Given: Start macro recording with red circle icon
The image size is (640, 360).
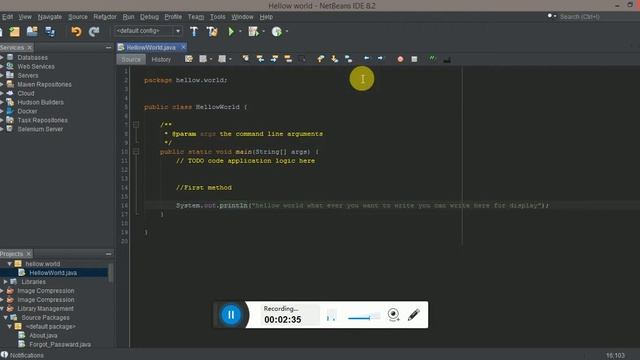Looking at the screenshot, I should [x=400, y=59].
